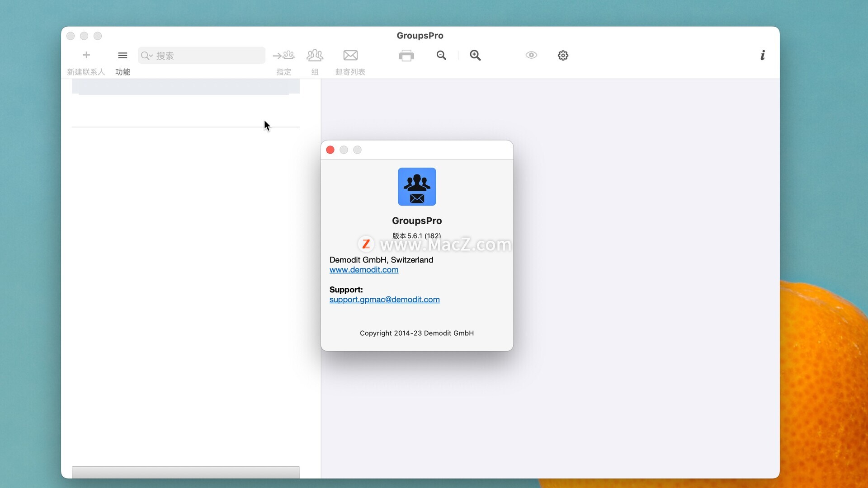Click the New Contact plus icon
Image resolution: width=868 pixels, height=488 pixels.
pos(86,55)
